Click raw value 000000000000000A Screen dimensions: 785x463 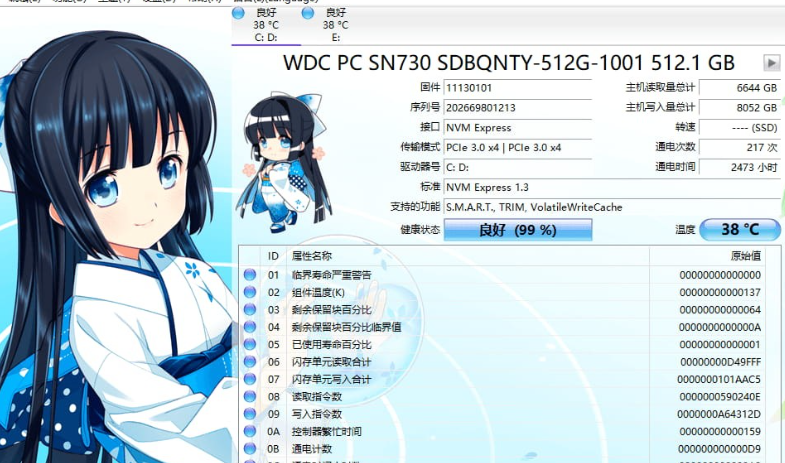(x=720, y=327)
